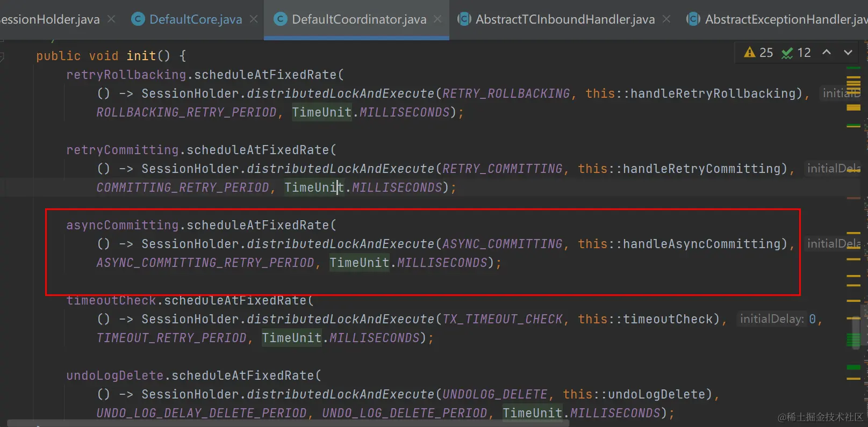This screenshot has width=868, height=427.
Task: Click this::handleRetryRollbacking method reference
Action: click(690, 93)
